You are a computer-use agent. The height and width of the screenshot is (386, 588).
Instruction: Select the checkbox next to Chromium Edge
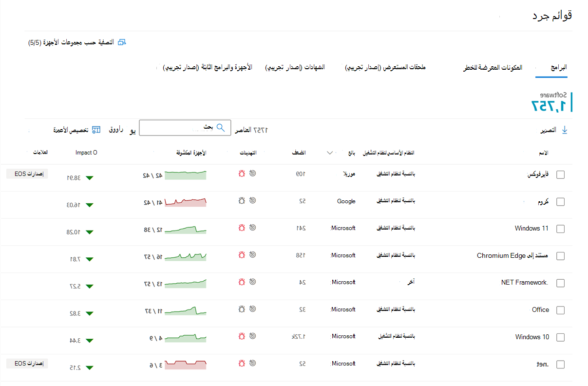click(560, 255)
